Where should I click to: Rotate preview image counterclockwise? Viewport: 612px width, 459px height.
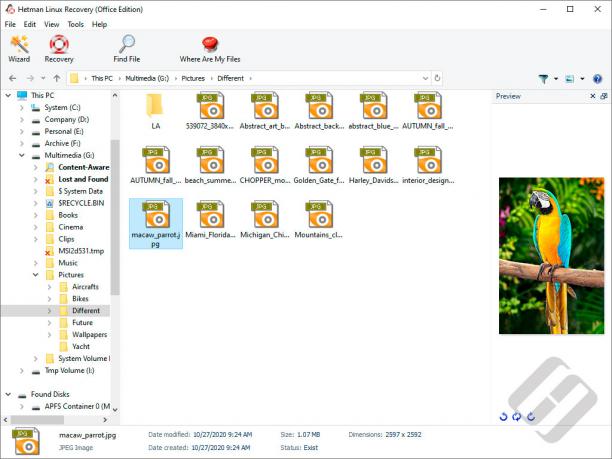(503, 417)
